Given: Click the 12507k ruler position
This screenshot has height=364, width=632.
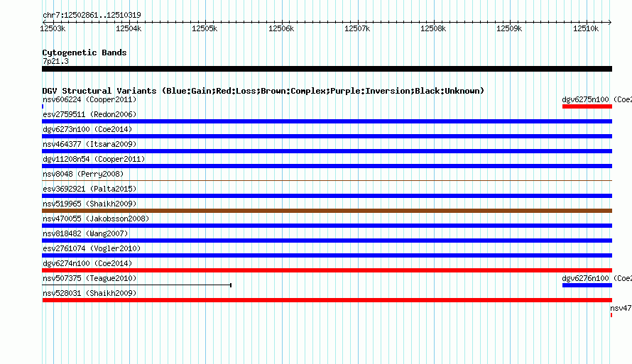Looking at the screenshot, I should coord(357,28).
